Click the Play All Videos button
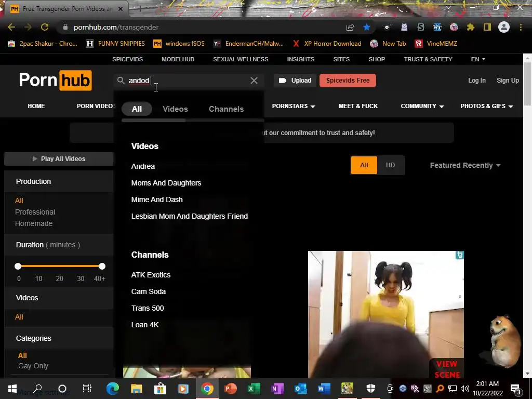 59,159
